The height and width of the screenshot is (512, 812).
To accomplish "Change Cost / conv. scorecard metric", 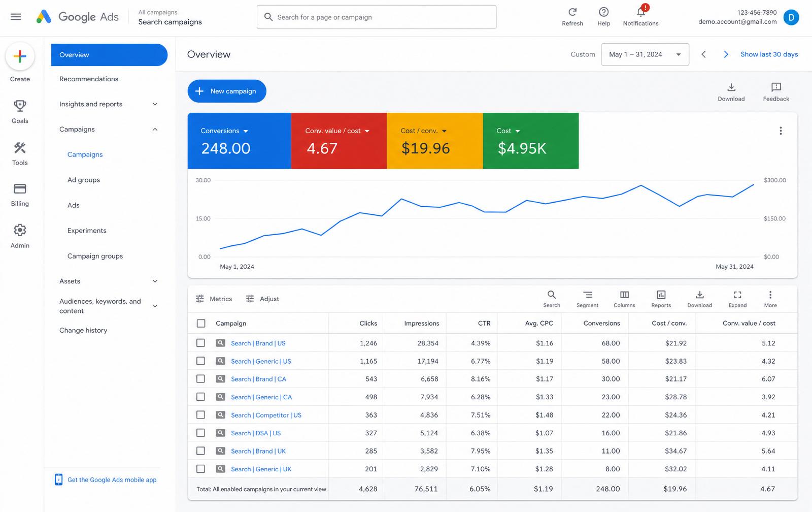I will click(x=424, y=131).
